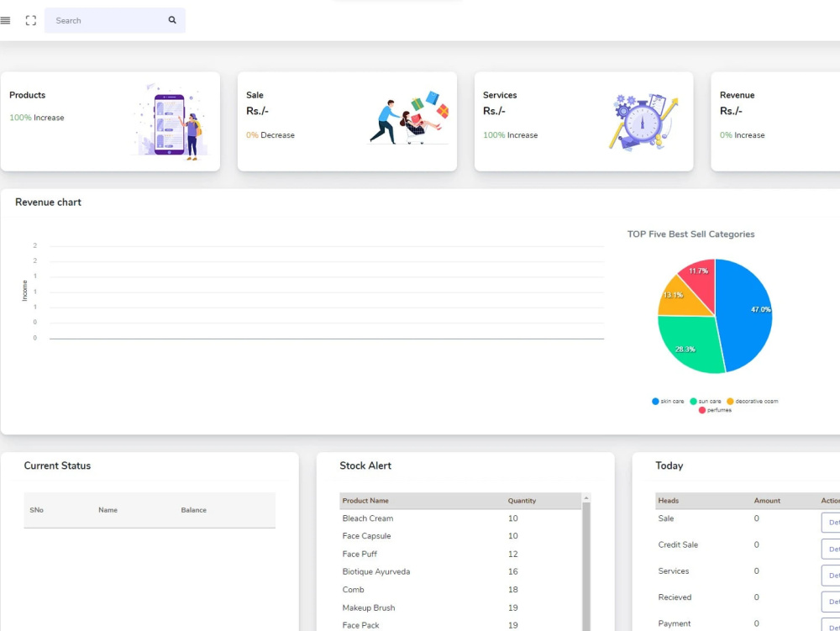The width and height of the screenshot is (840, 631).
Task: Select the Face Capsule row
Action: [460, 536]
